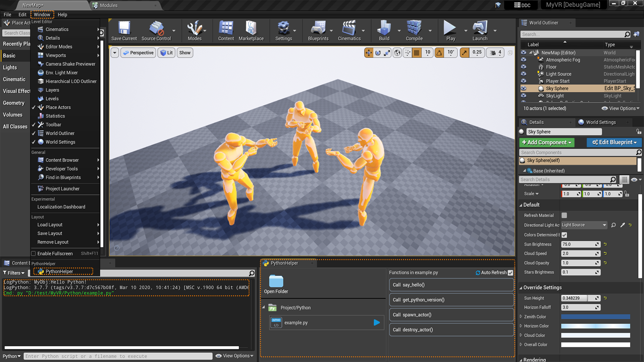Select Project Launcher in the Window menu
The width and height of the screenshot is (644, 362).
[x=62, y=189]
